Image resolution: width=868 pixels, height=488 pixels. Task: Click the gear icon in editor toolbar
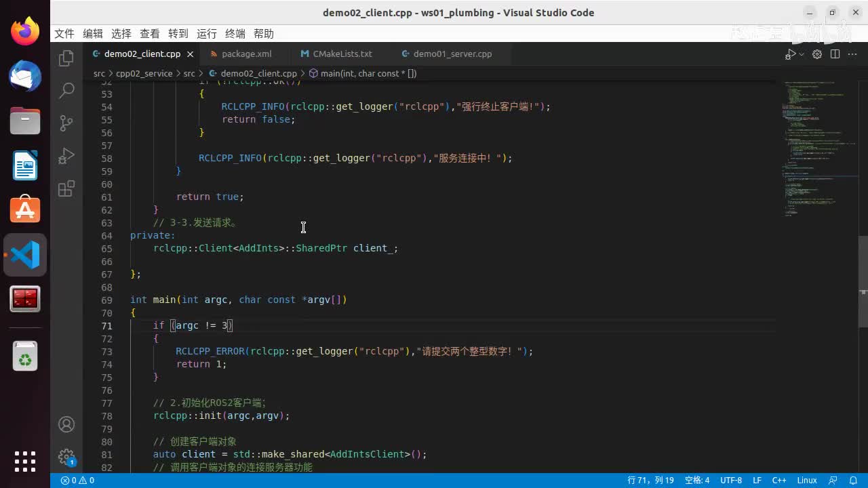[x=817, y=54]
